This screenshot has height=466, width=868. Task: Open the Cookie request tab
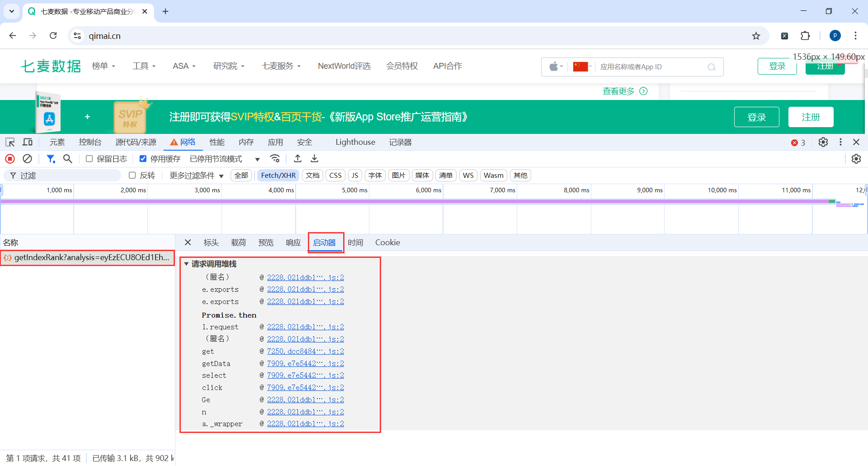387,243
